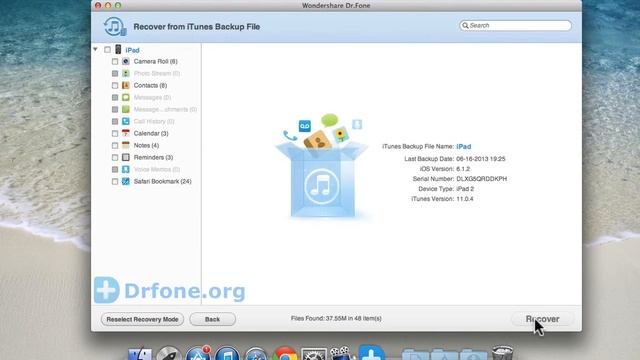Toggle the greyed Photo Stream checkbox
This screenshot has height=360, width=640.
(x=115, y=73)
